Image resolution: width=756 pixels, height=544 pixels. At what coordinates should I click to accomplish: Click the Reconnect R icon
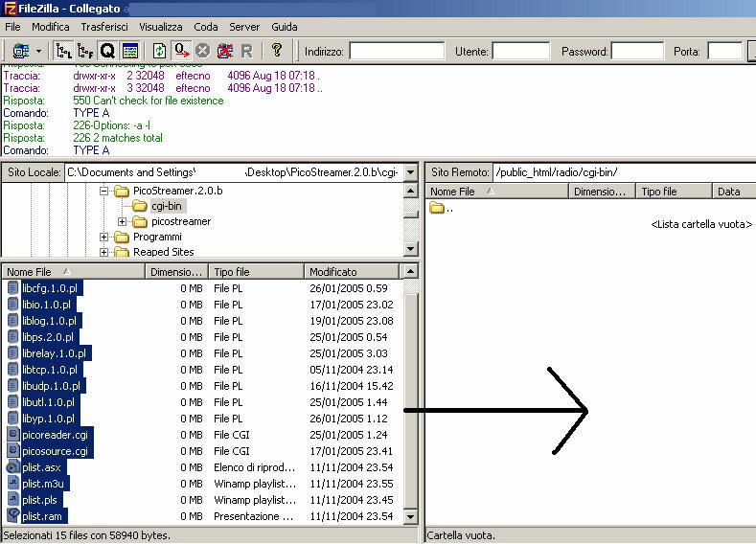click(246, 51)
